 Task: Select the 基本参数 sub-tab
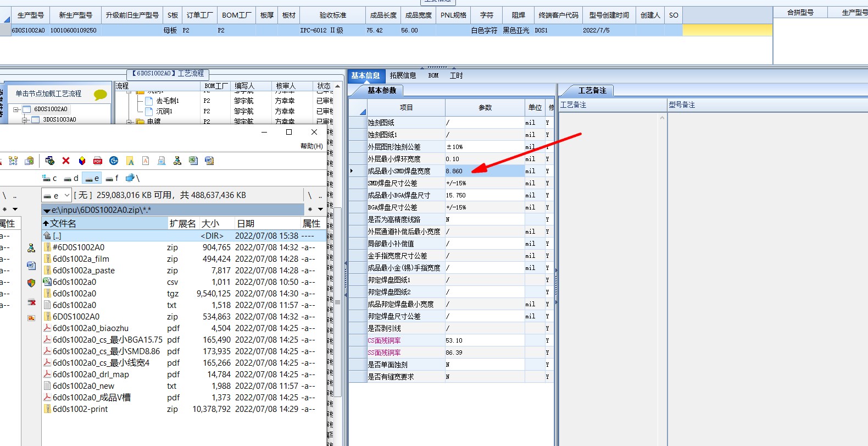click(x=382, y=91)
